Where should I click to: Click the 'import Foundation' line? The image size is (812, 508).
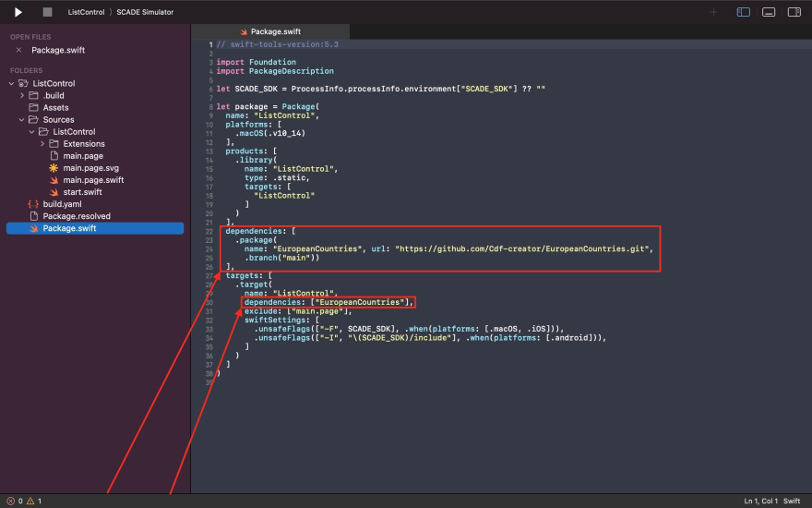tap(257, 62)
